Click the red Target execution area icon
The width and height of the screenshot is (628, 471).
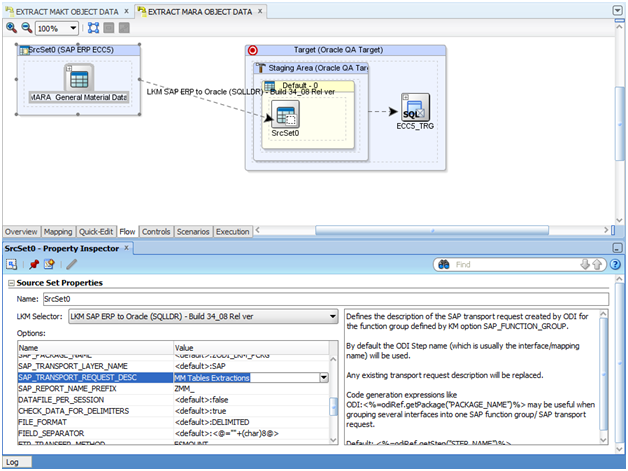pos(253,50)
